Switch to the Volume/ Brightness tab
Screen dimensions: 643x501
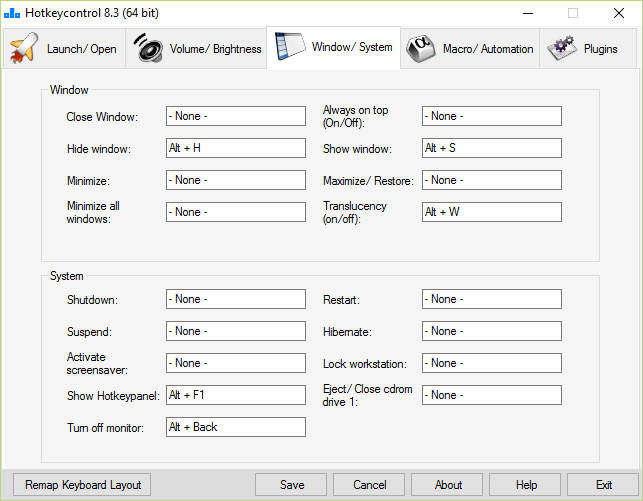tap(196, 48)
